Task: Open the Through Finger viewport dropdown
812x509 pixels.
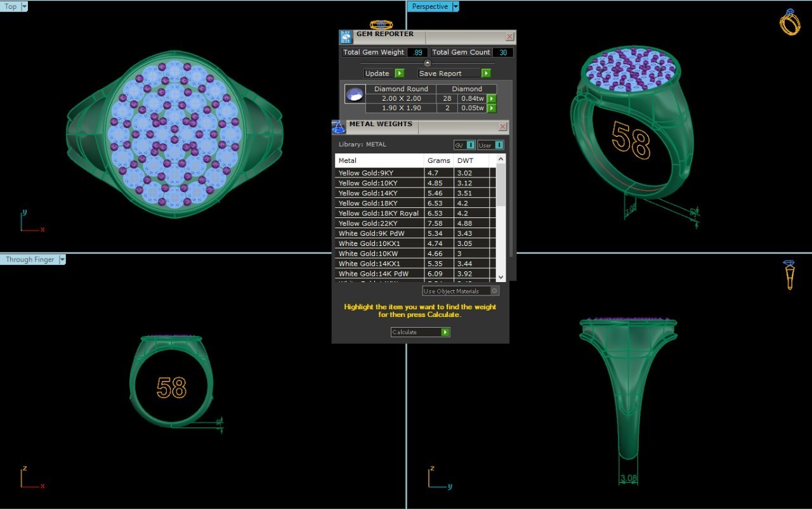Action: [x=62, y=259]
